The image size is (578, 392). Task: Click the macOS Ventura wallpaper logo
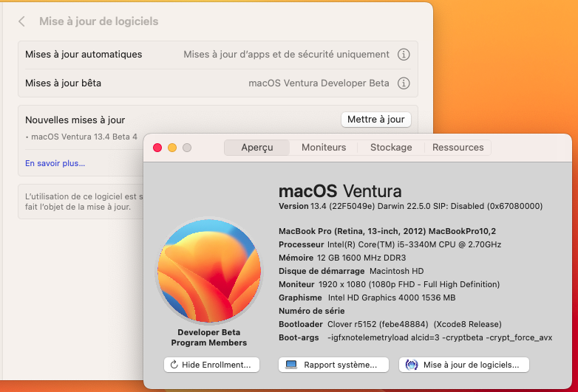(209, 270)
